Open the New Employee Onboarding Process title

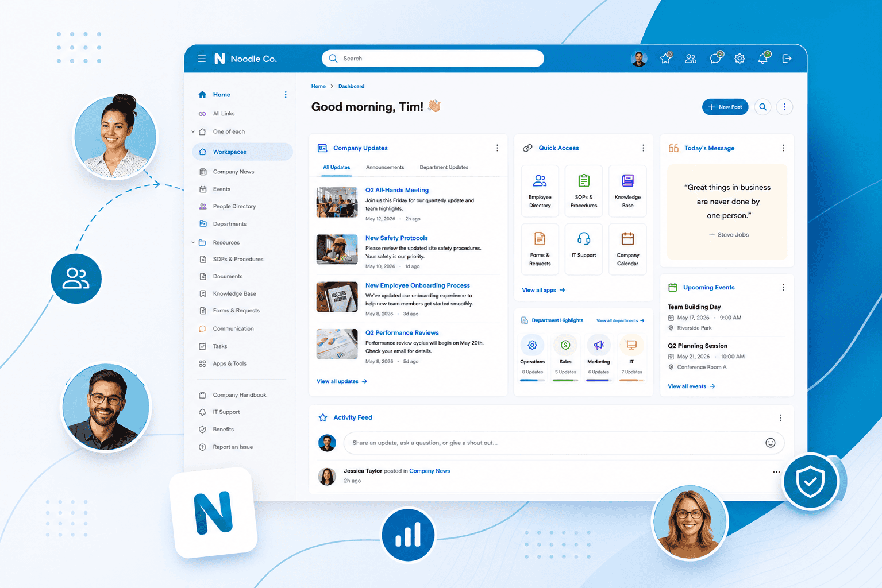(418, 285)
